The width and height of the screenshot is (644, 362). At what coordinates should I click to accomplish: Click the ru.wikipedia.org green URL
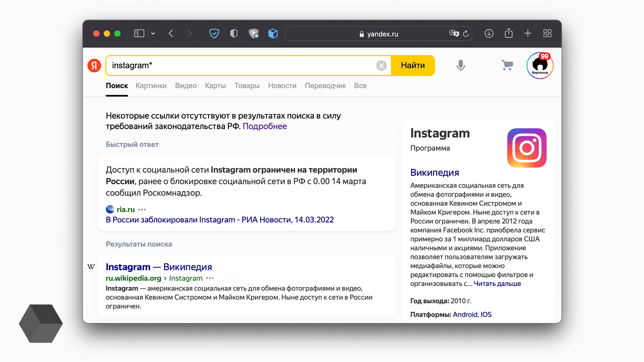pos(133,278)
